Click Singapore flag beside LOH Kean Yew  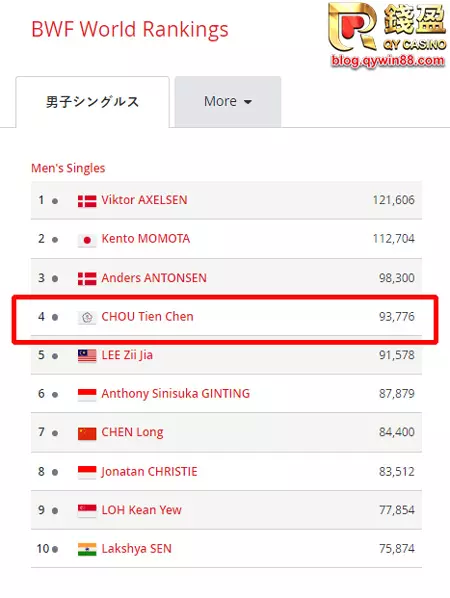tap(87, 511)
